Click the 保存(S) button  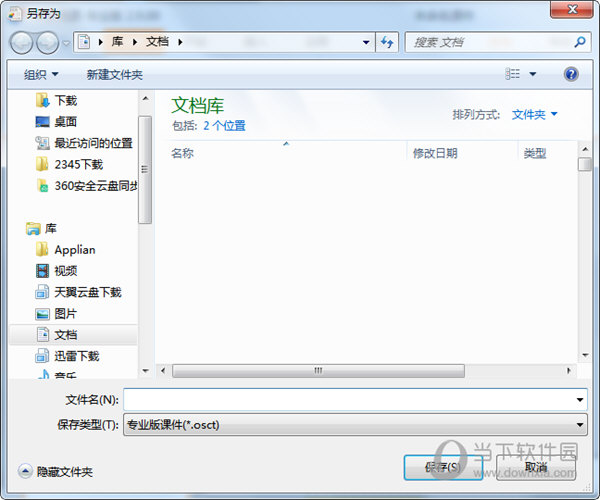click(443, 467)
